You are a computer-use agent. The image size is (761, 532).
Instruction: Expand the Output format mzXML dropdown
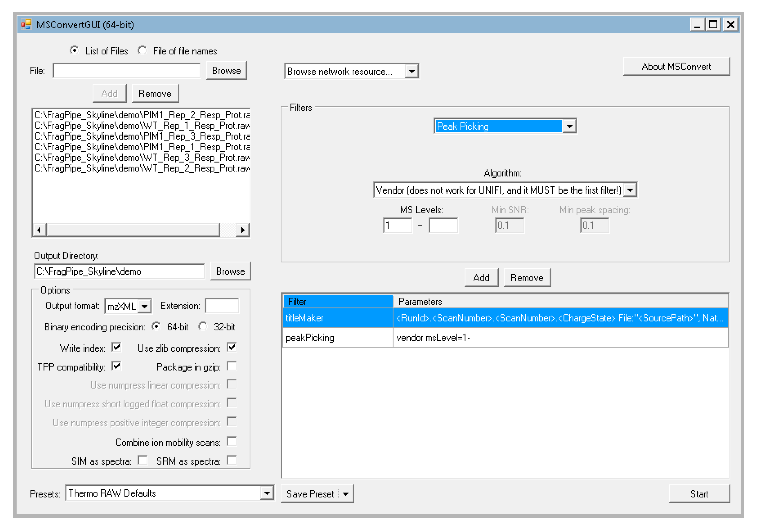click(x=144, y=306)
